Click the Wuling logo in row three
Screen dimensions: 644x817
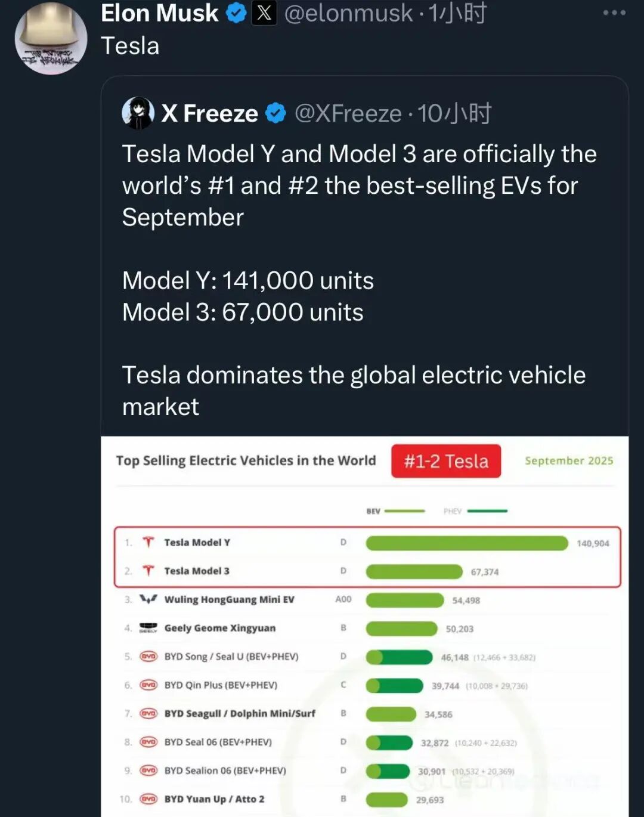pyautogui.click(x=148, y=599)
